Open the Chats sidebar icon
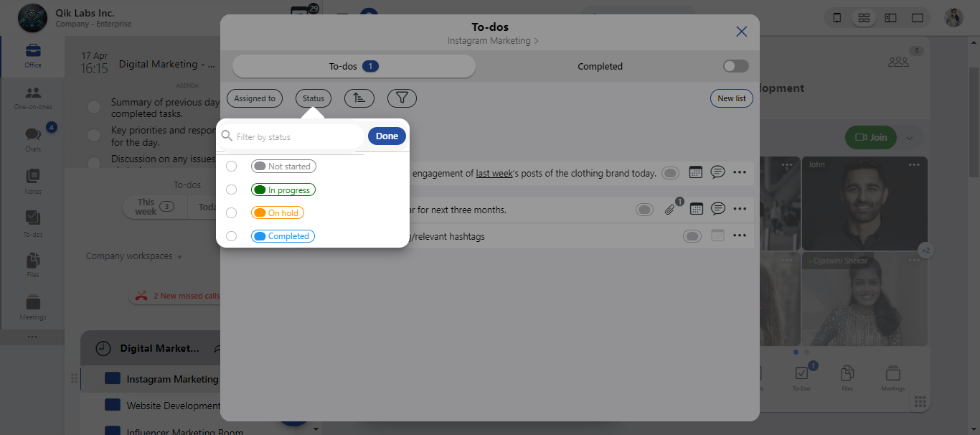980x435 pixels. pos(33,139)
